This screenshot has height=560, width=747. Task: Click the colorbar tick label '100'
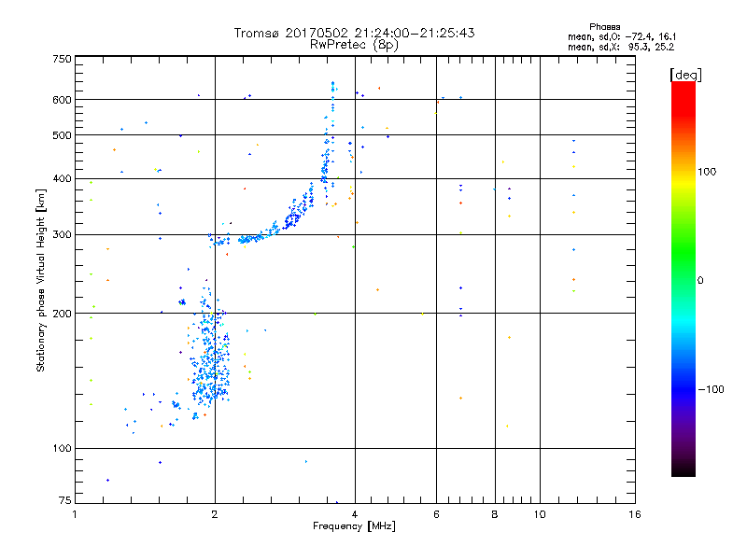tap(707, 172)
